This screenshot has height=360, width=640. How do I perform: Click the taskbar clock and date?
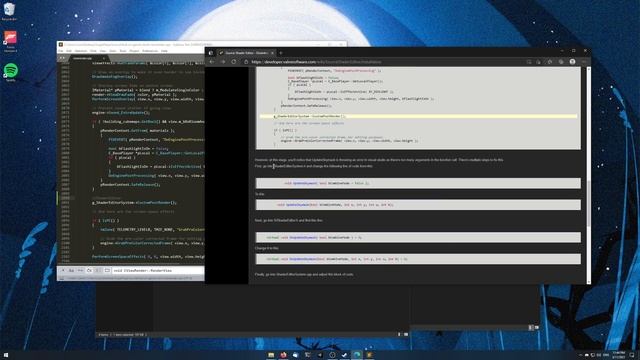pyautogui.click(x=619, y=355)
